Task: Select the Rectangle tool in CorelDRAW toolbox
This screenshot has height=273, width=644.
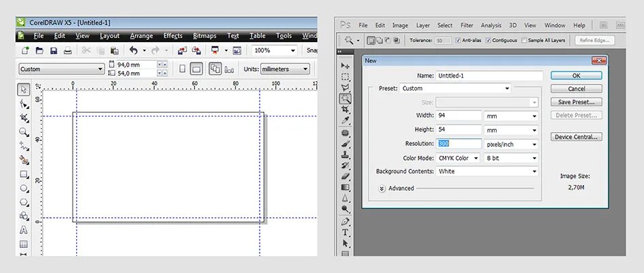Action: [24, 174]
